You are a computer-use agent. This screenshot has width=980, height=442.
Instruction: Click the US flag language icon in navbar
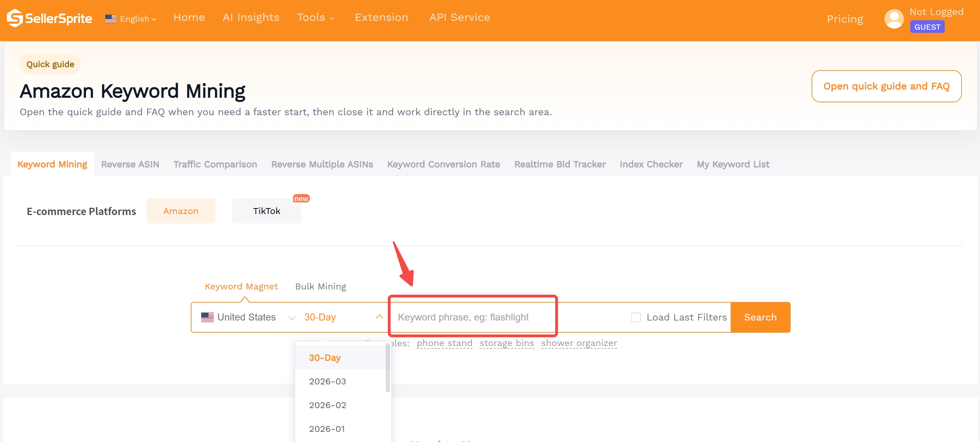[x=111, y=18]
